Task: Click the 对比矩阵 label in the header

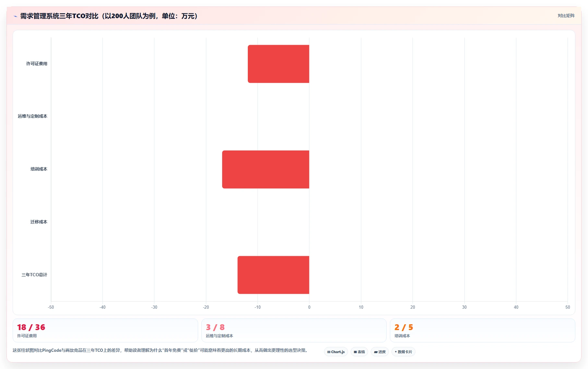Action: 566,16
